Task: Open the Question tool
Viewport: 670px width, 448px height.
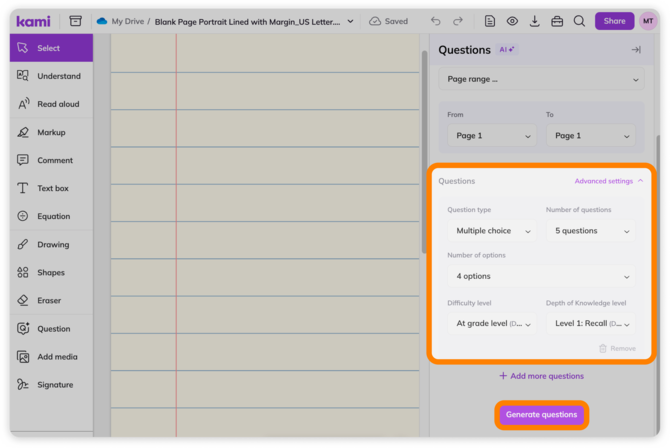Action: coord(51,329)
